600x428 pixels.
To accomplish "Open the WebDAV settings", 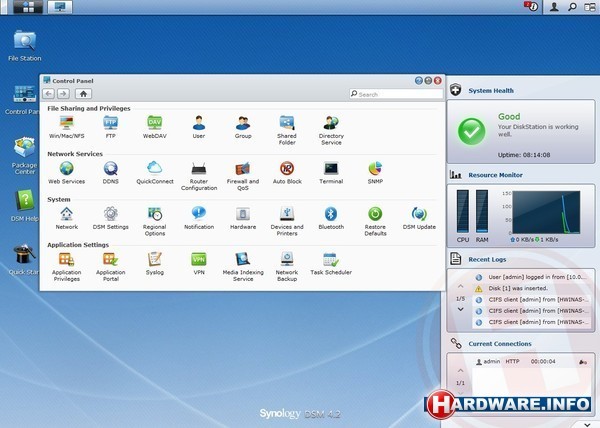I will (155, 127).
